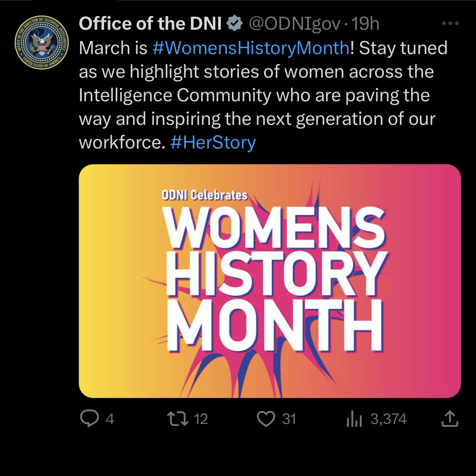Open the #WomensHistoryMonth hashtag
Image resolution: width=476 pixels, height=476 pixels.
(251, 48)
